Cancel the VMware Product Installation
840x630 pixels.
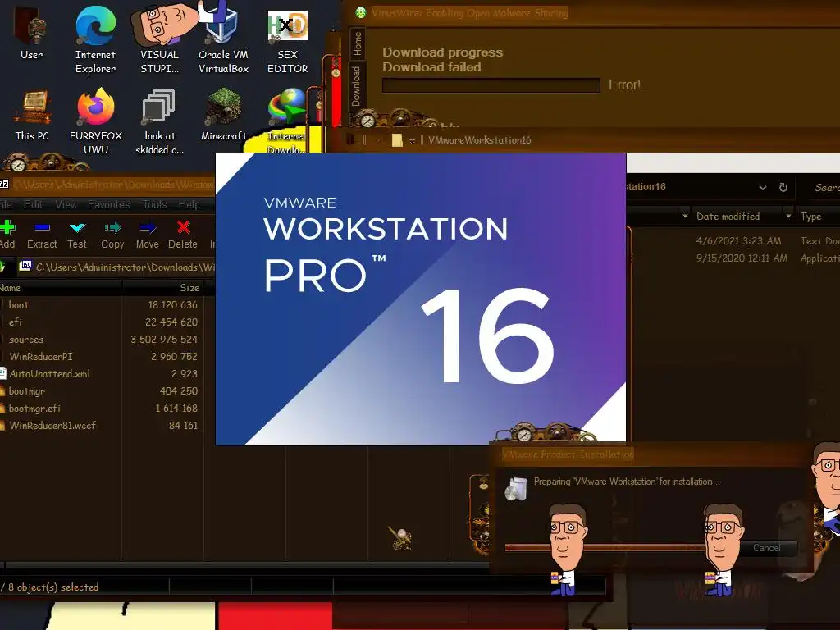click(x=767, y=547)
